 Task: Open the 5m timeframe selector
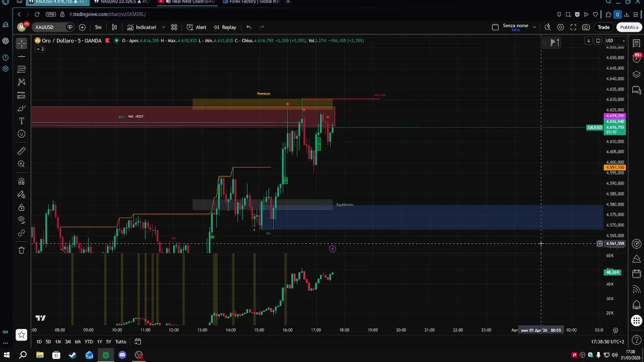[98, 27]
